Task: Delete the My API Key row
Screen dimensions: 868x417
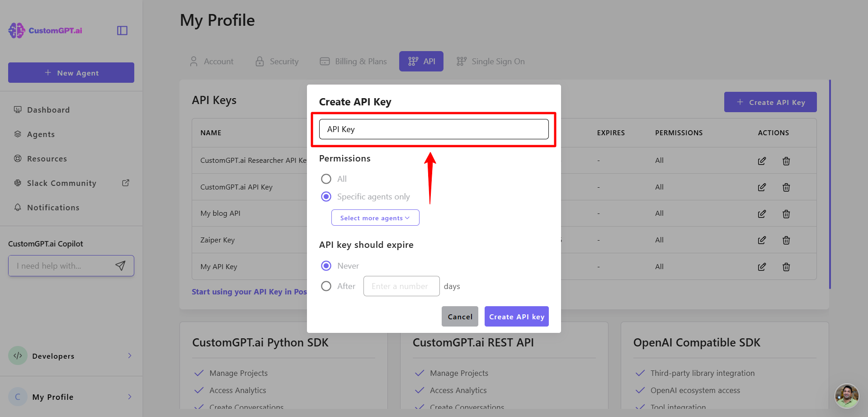Action: (786, 266)
